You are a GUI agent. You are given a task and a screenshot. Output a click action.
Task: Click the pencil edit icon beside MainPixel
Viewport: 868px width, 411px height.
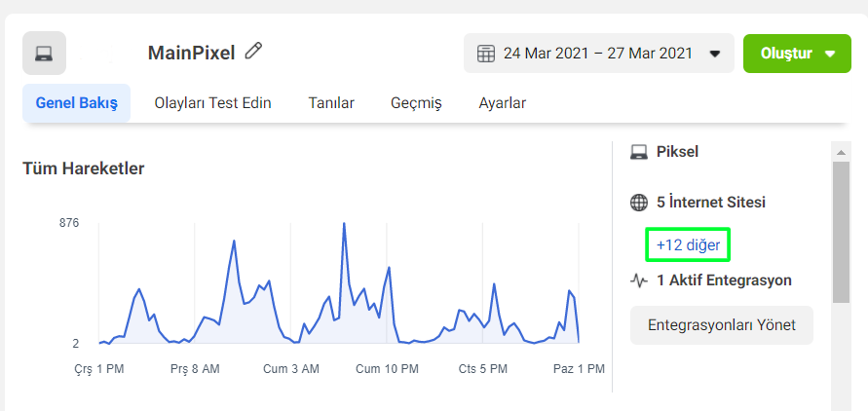254,51
